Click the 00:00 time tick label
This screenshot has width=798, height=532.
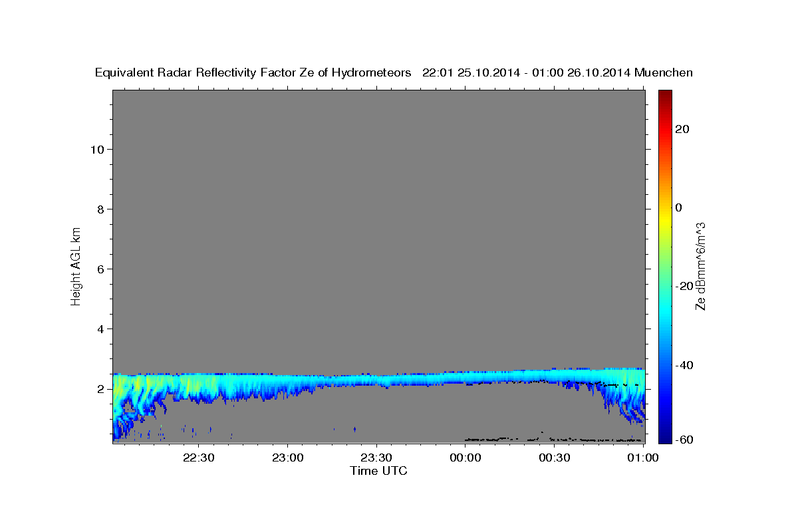click(465, 458)
